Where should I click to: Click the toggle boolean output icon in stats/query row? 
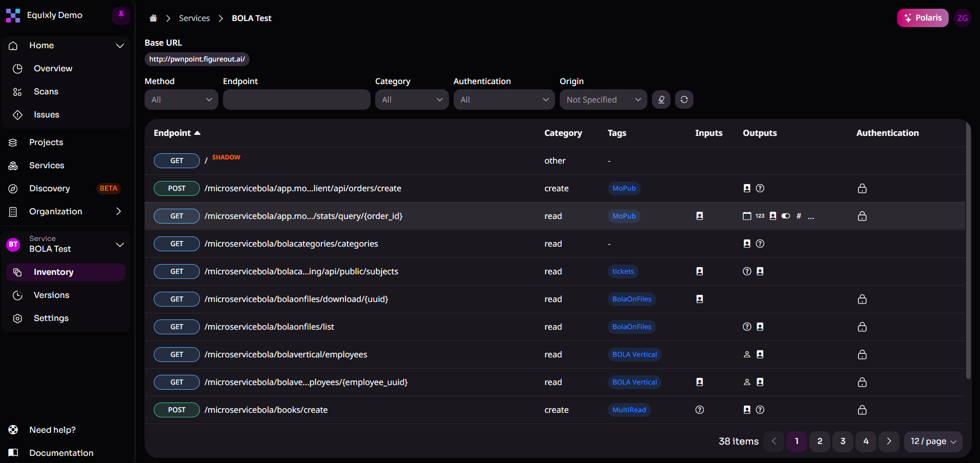[786, 216]
